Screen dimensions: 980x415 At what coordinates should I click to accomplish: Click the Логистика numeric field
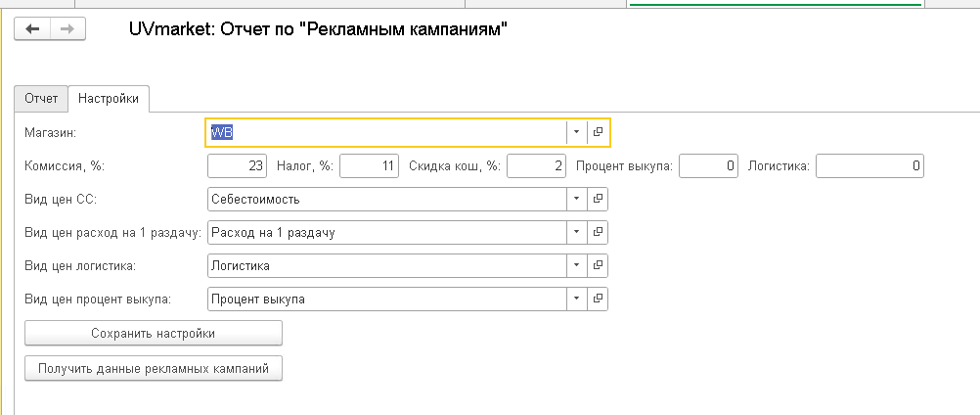coord(870,166)
